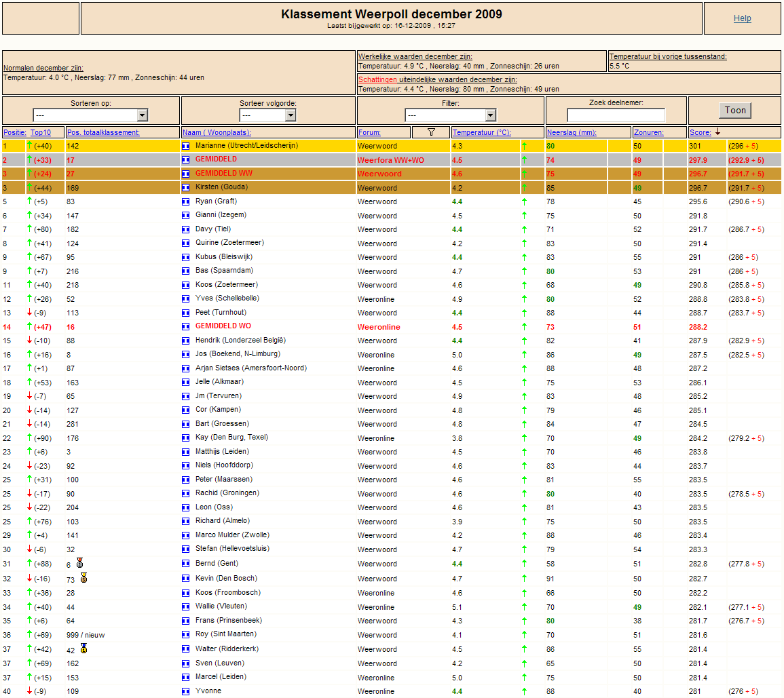Sort by the Neerslag (mm) column header
The image size is (784, 698).
click(572, 132)
